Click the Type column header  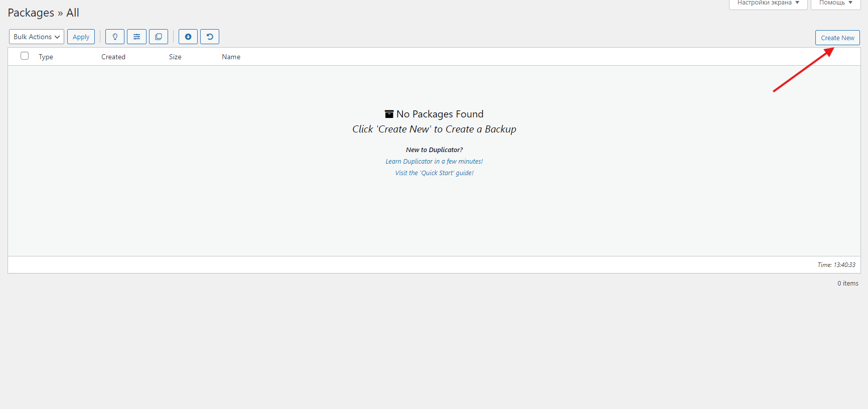46,57
